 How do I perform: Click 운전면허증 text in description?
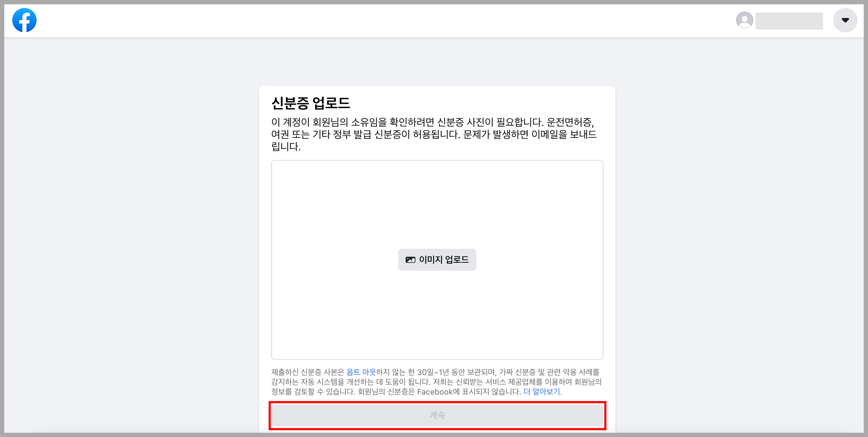point(570,122)
